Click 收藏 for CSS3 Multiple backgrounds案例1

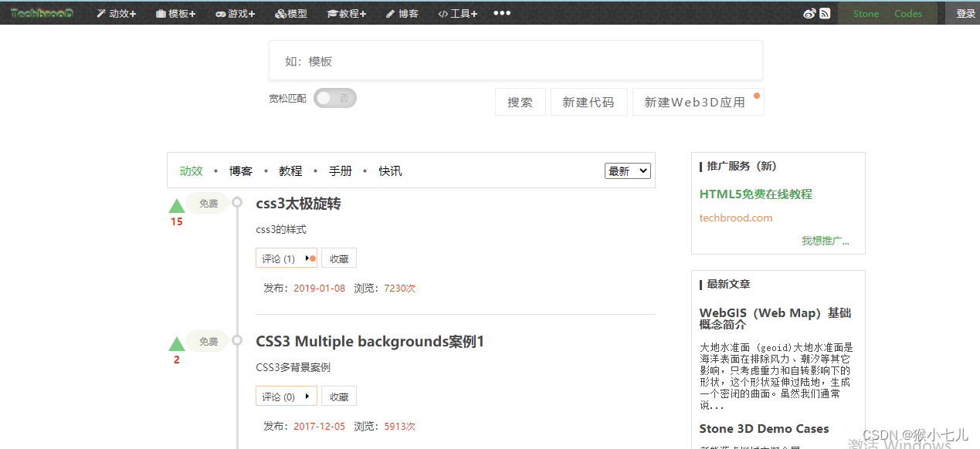click(x=339, y=397)
